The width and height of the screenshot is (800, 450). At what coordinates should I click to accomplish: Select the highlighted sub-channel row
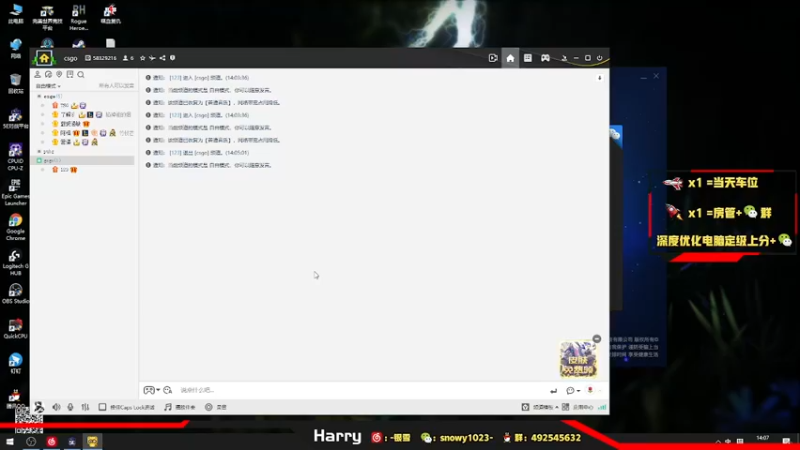[x=82, y=160]
